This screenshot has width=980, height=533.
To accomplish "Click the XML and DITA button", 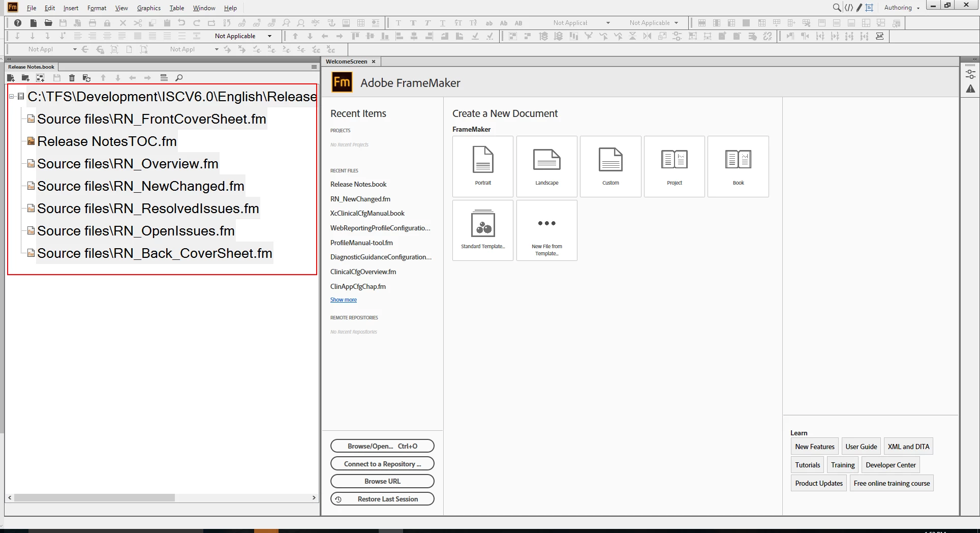I will tap(908, 447).
